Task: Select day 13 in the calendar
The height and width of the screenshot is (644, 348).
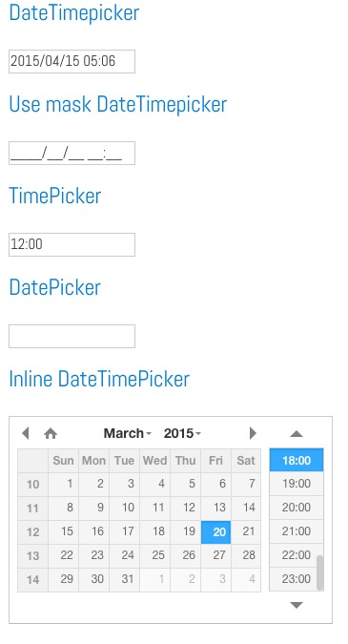Action: [215, 509]
